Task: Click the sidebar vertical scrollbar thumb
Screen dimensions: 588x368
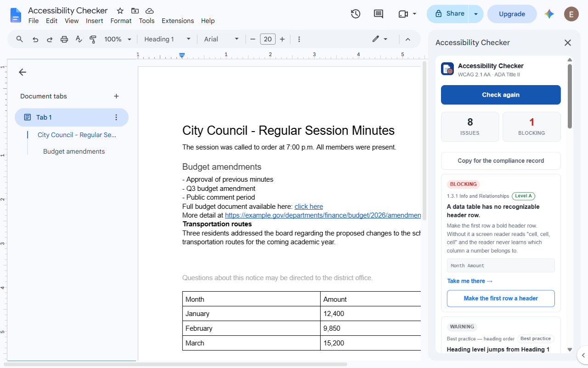Action: point(570,96)
